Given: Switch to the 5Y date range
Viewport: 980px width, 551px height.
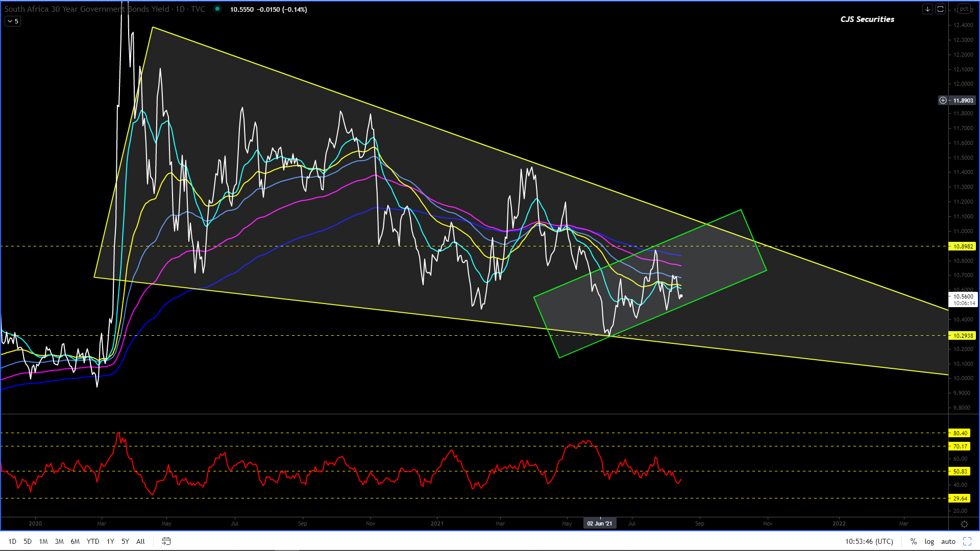Looking at the screenshot, I should (125, 541).
